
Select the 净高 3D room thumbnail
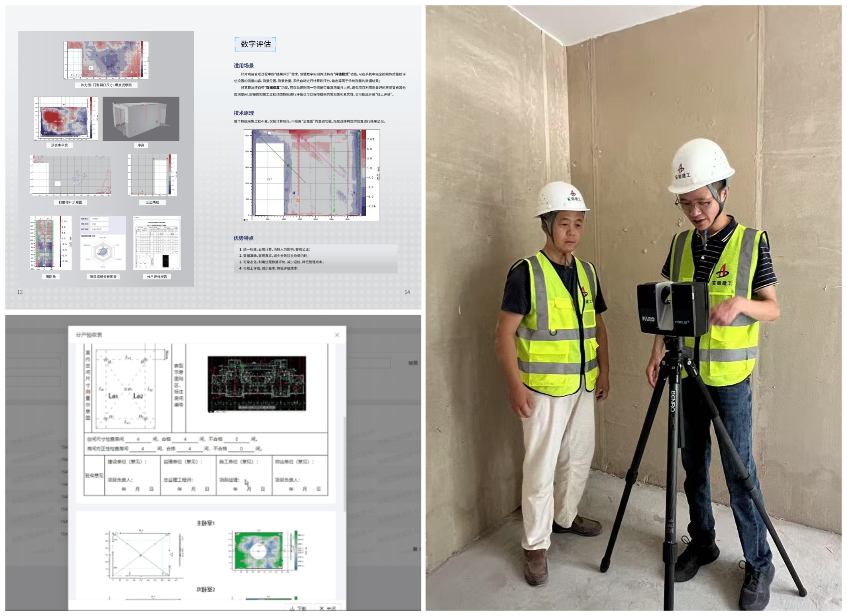(x=141, y=119)
